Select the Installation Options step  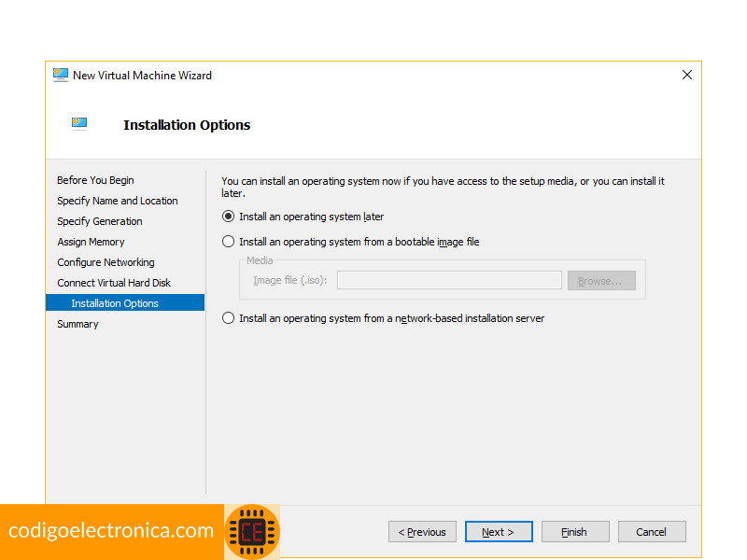pyautogui.click(x=125, y=302)
